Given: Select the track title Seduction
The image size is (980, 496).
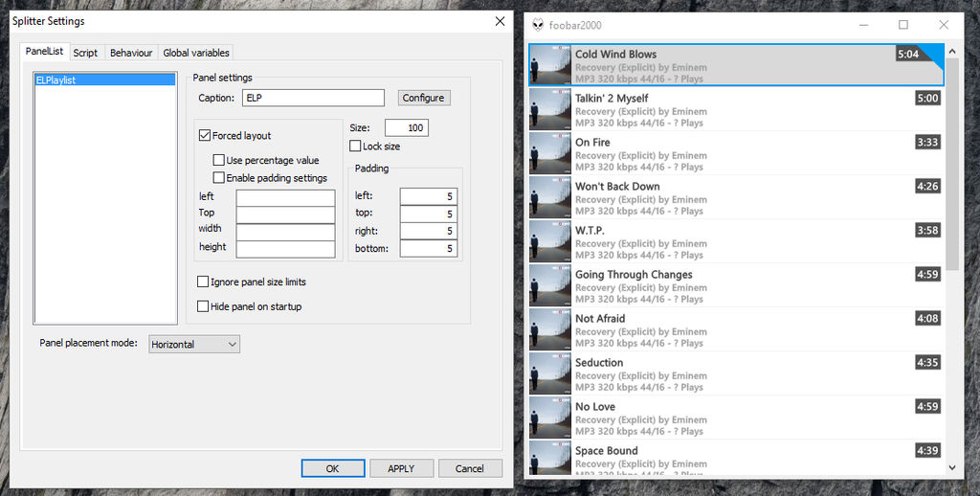Looking at the screenshot, I should 599,363.
